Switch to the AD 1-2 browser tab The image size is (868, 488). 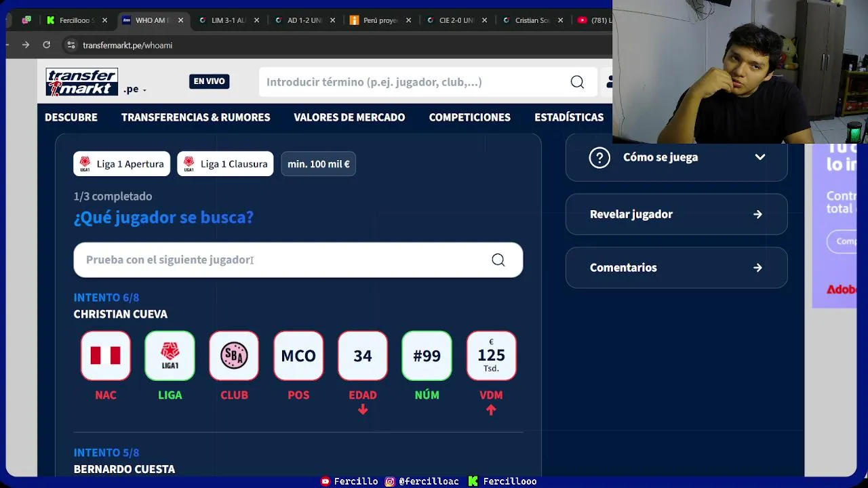304,20
